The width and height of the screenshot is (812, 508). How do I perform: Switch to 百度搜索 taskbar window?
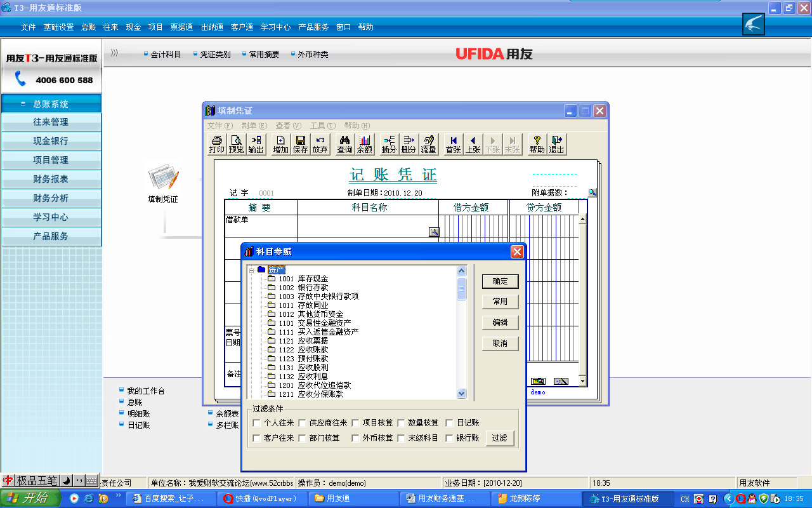171,498
